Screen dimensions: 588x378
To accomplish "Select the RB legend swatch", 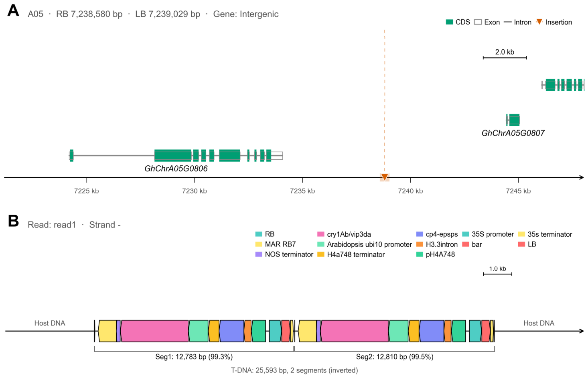I will (x=259, y=234).
